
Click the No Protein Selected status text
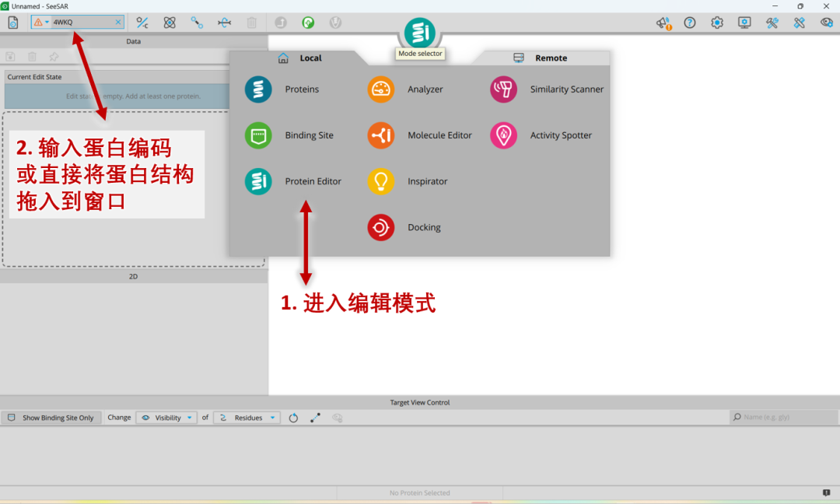[419, 493]
